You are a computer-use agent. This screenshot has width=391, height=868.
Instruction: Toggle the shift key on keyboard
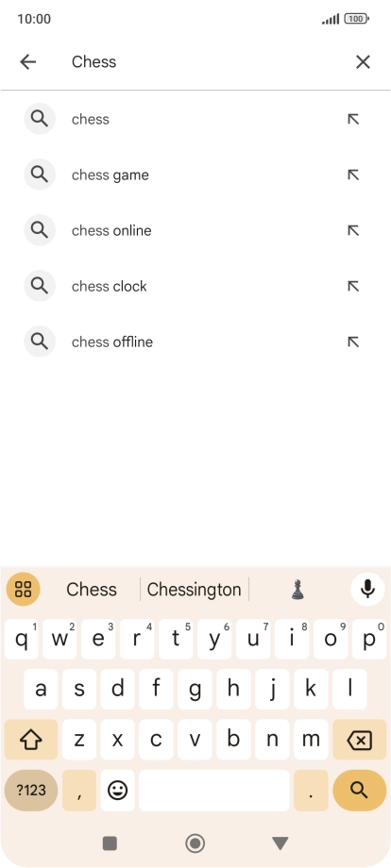[31, 740]
